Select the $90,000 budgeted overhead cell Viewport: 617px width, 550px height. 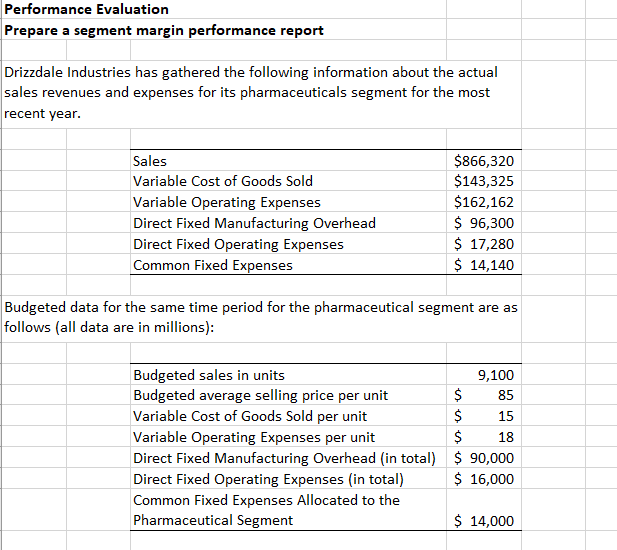[x=484, y=458]
